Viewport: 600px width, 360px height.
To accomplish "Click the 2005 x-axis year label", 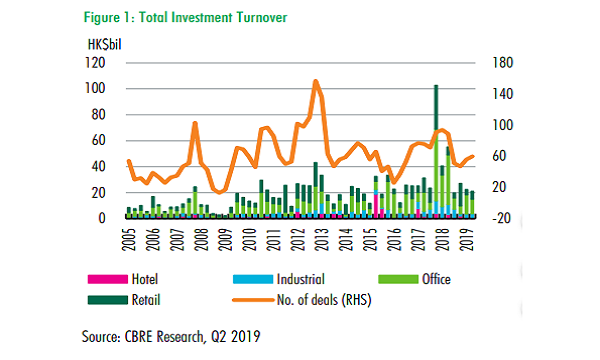I will 129,239.
